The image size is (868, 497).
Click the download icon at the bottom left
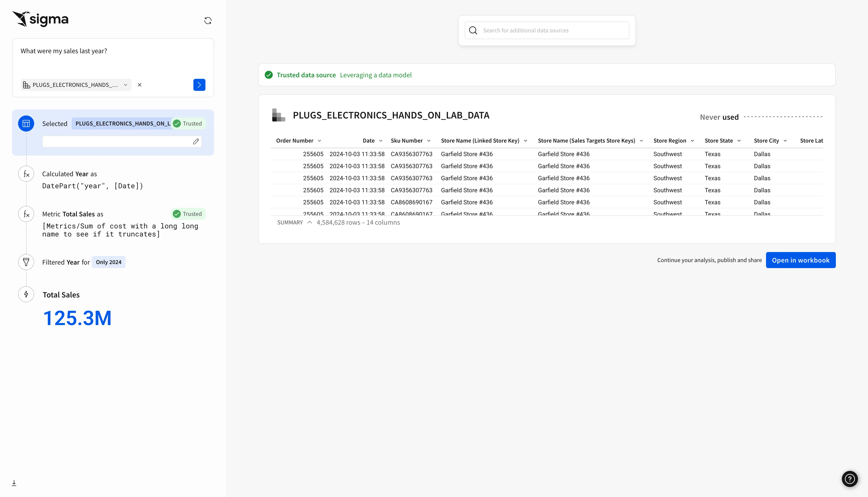pyautogui.click(x=14, y=483)
